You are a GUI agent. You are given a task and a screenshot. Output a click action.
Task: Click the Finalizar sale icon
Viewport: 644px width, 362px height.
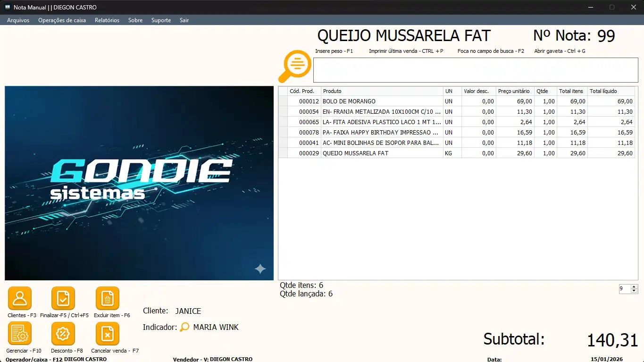pos(63,298)
